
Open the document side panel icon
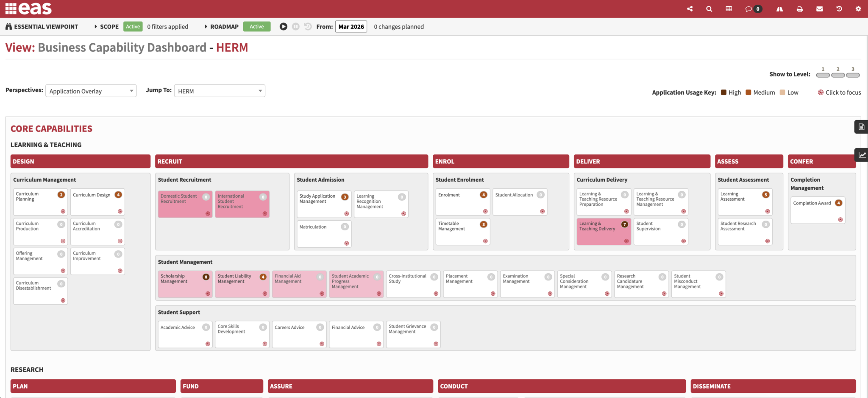click(861, 127)
